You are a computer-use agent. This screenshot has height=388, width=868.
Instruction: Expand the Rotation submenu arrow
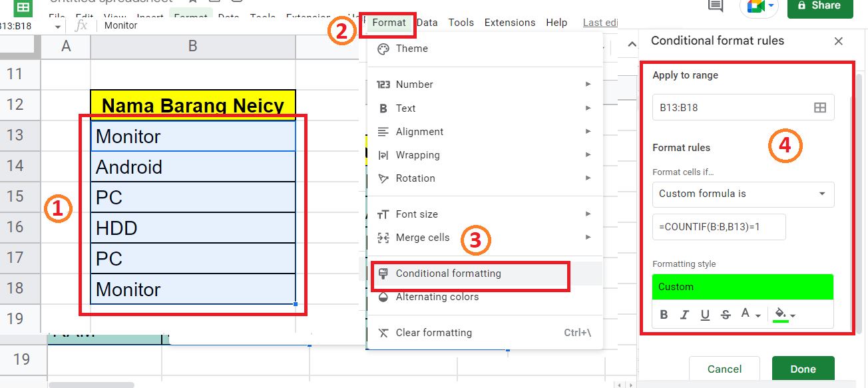(588, 178)
